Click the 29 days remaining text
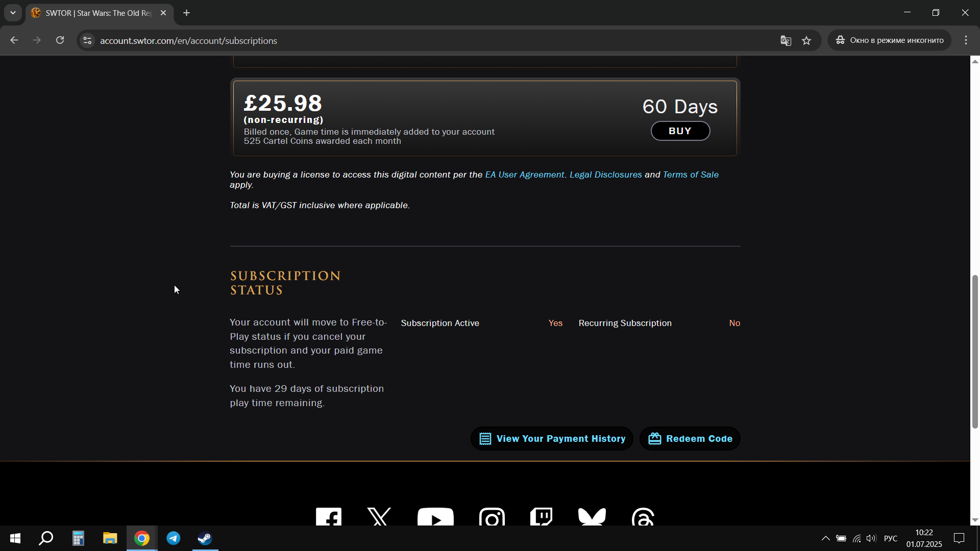 tap(307, 396)
